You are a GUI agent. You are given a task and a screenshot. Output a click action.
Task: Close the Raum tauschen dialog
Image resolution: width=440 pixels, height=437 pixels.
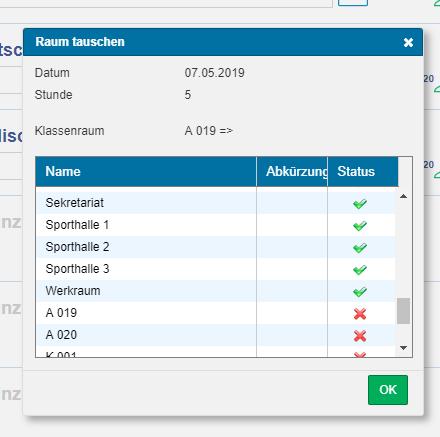click(x=408, y=42)
